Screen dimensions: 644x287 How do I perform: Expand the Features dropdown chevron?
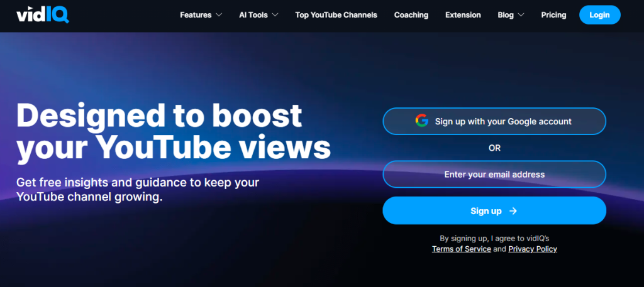pyautogui.click(x=219, y=15)
